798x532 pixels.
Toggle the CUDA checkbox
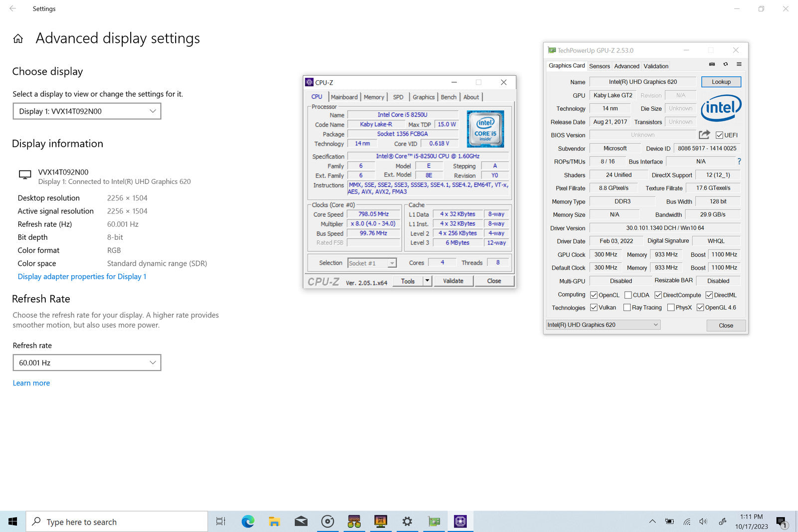point(628,295)
